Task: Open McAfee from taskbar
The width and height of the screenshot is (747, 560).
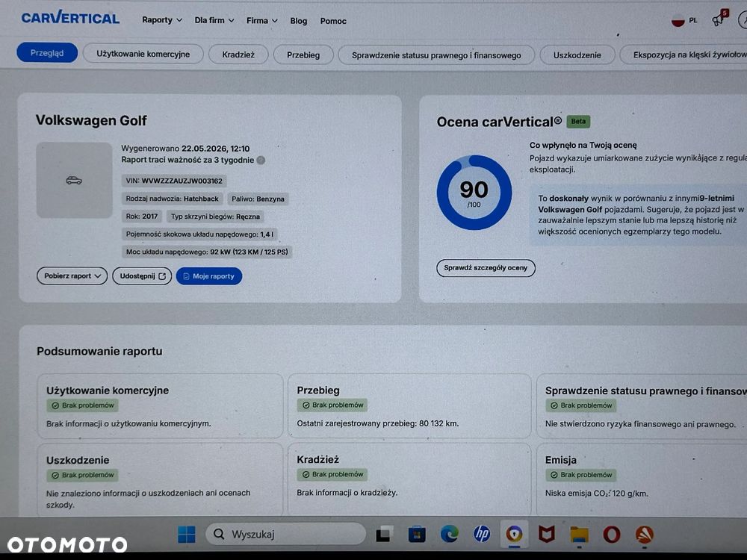Action: coord(547,535)
